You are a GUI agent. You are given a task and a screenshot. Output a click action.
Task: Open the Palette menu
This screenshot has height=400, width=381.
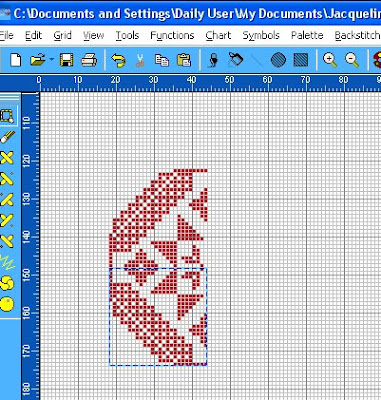(x=307, y=35)
